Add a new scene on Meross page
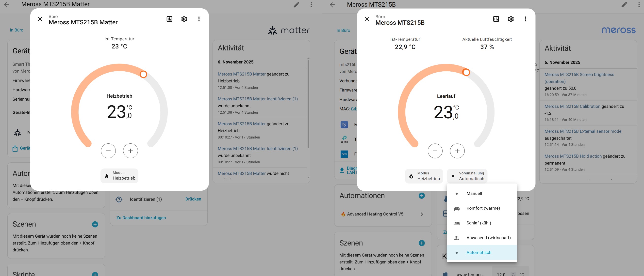 tap(422, 243)
